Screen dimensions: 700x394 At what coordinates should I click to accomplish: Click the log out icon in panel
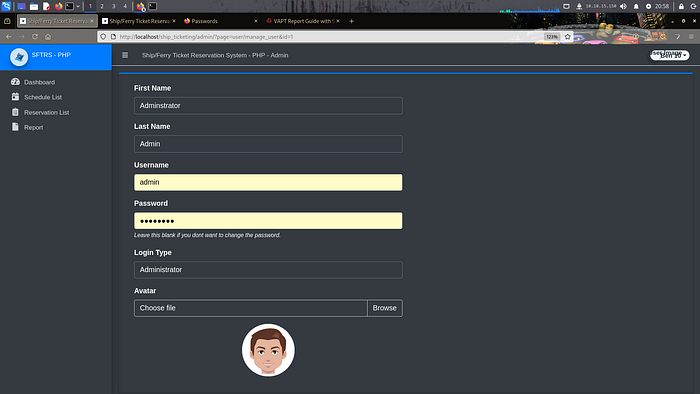point(693,6)
